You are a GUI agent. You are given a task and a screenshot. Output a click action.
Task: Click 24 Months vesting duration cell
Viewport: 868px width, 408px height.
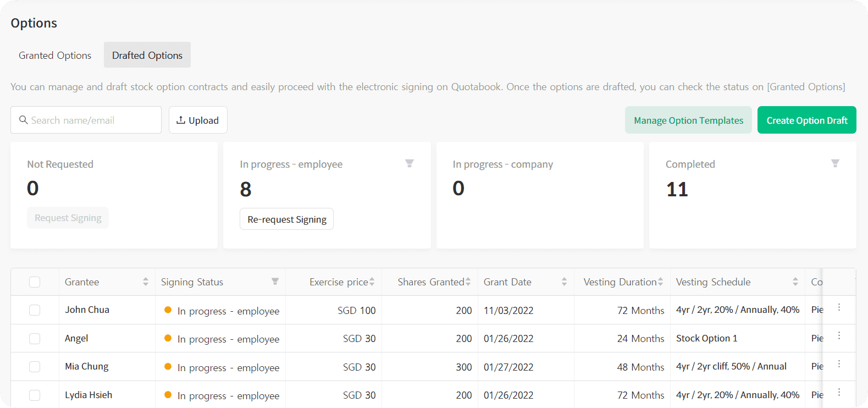(x=640, y=338)
